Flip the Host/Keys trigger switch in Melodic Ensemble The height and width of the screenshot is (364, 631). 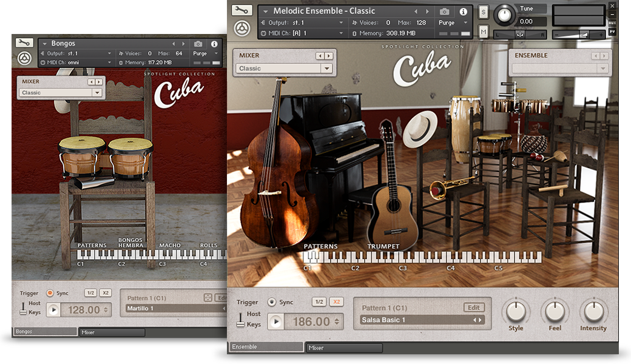coord(240,319)
